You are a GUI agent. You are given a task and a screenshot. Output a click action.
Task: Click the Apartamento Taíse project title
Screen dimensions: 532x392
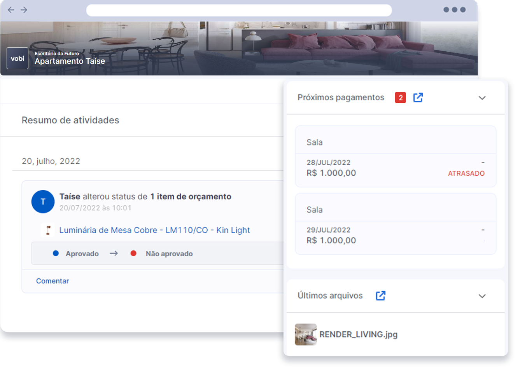click(x=70, y=61)
